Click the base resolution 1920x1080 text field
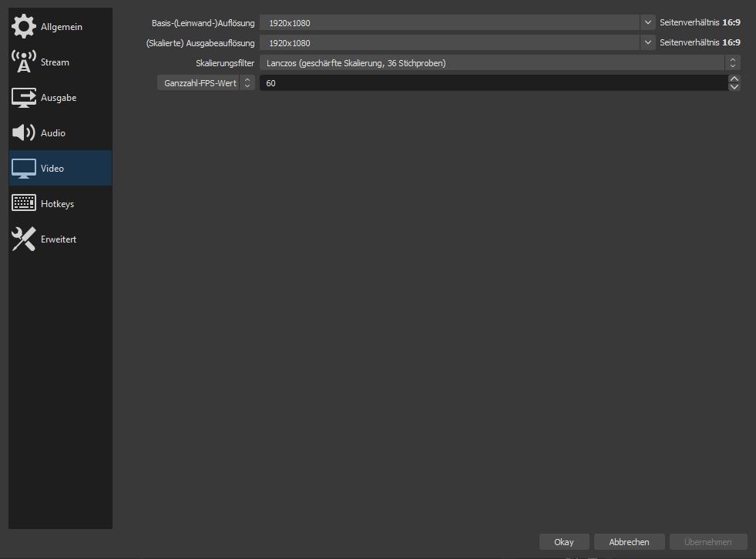Screen dimensions: 756x559 [451, 23]
